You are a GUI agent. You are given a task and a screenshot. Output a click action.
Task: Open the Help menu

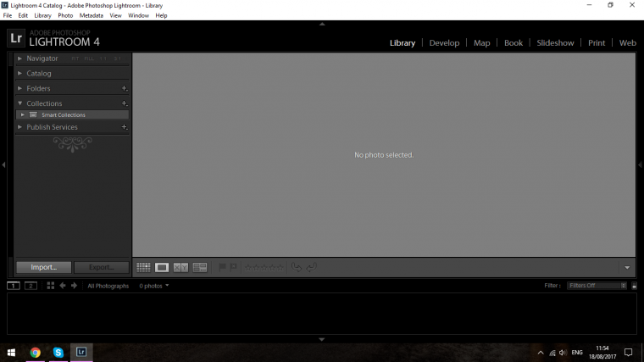161,15
